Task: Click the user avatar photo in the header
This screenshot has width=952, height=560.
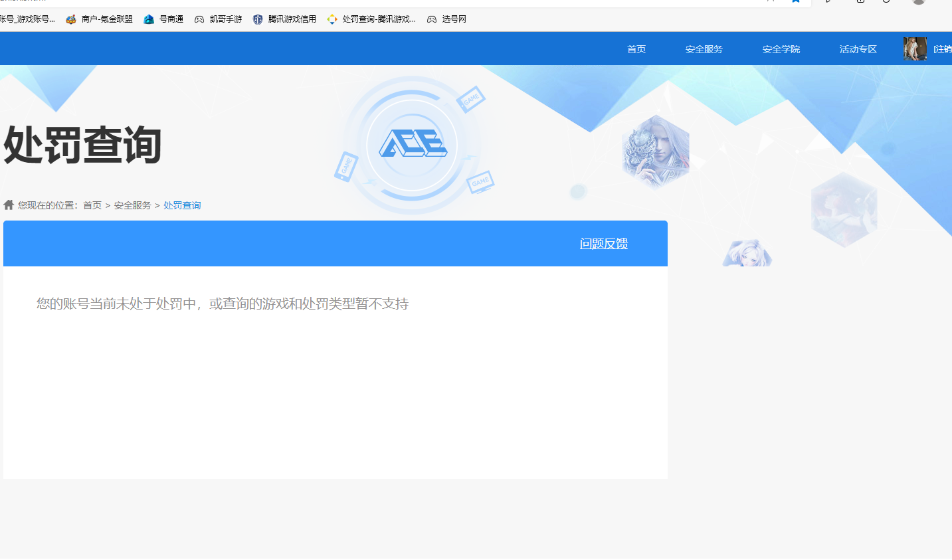Action: tap(915, 48)
